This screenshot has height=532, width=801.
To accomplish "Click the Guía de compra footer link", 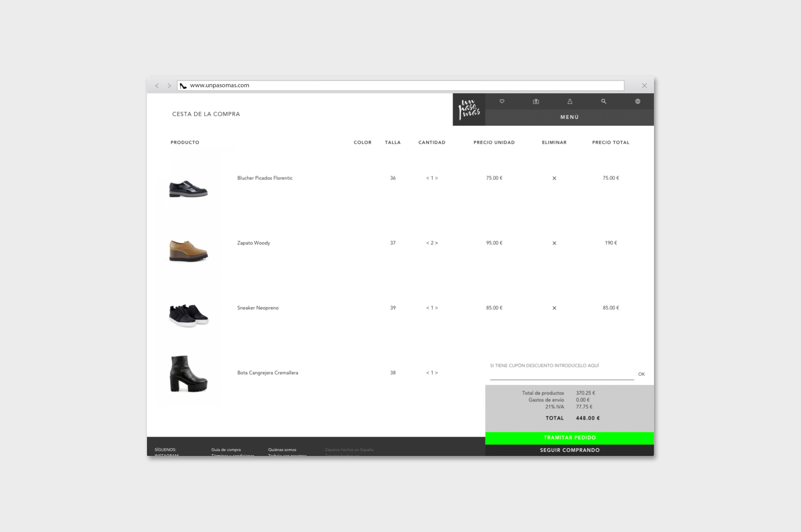I will [226, 450].
